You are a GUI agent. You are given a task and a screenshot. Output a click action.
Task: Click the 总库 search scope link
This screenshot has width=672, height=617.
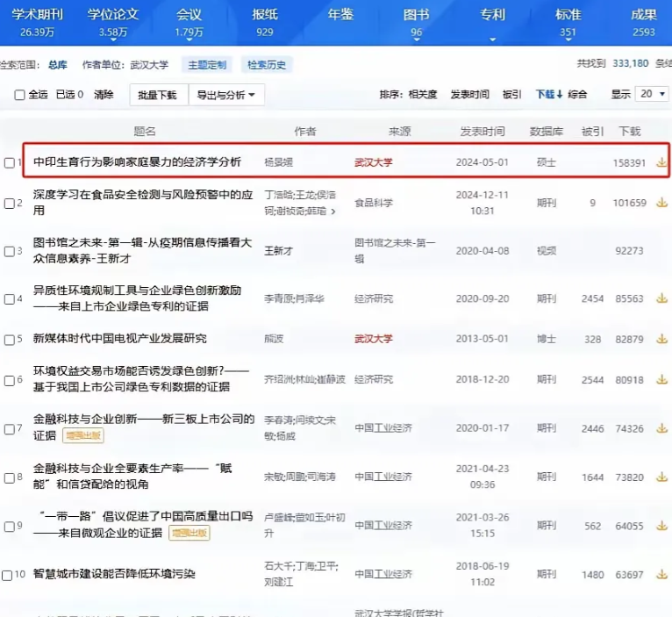pos(58,65)
